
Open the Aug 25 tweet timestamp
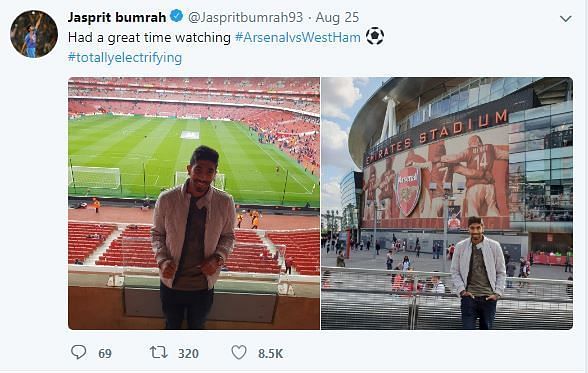pyautogui.click(x=337, y=17)
